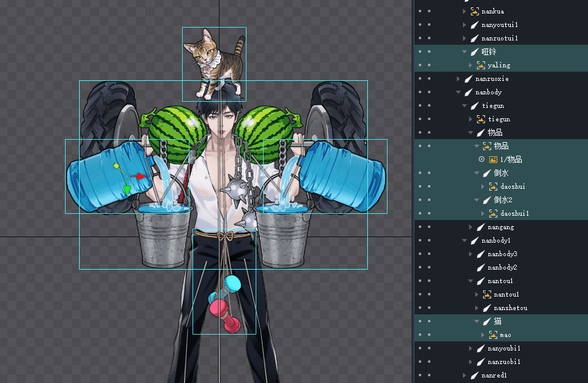
Task: Click the red translate arrow handle
Action: (x=141, y=176)
